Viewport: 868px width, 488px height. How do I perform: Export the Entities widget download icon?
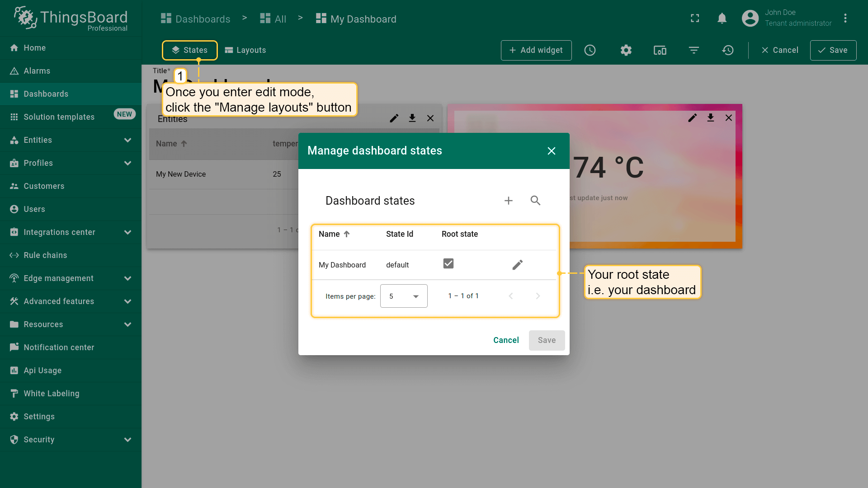pyautogui.click(x=412, y=118)
